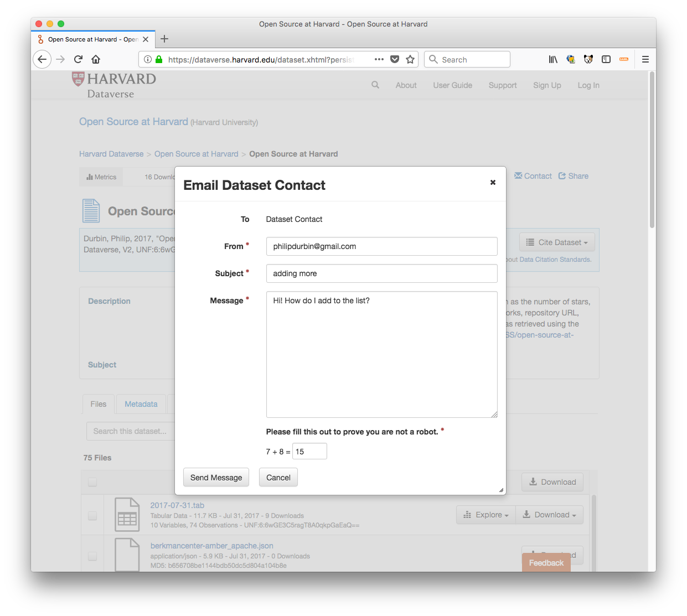Click the Harvard Dataverse breadcrumb
Screen dimensions: 687x616
pyautogui.click(x=111, y=154)
